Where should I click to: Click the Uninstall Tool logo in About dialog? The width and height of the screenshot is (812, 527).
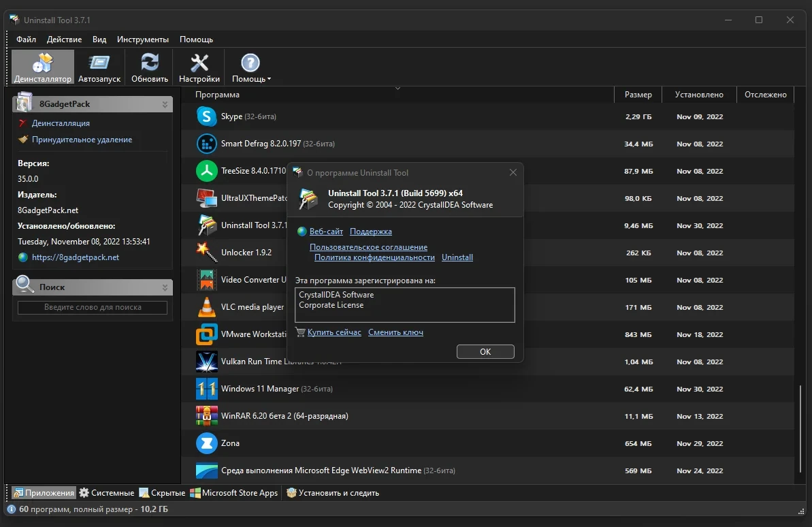pos(308,199)
